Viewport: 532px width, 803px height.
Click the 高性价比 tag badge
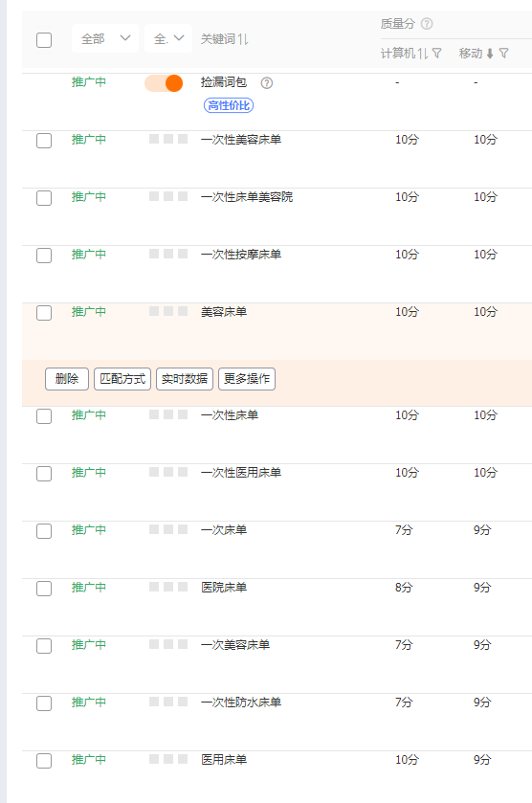coord(229,105)
